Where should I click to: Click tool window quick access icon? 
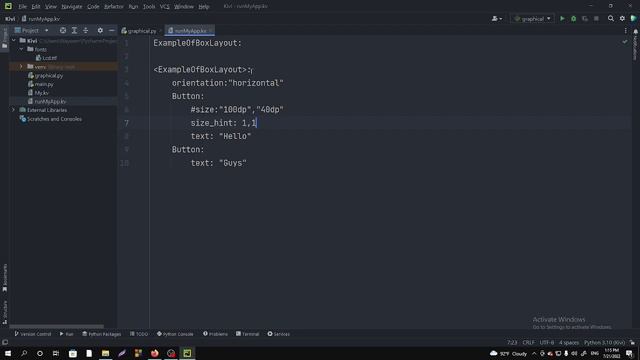[x=5, y=342]
